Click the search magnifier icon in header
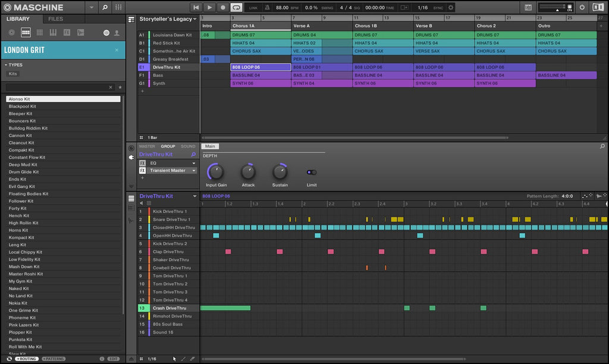 click(x=105, y=7)
